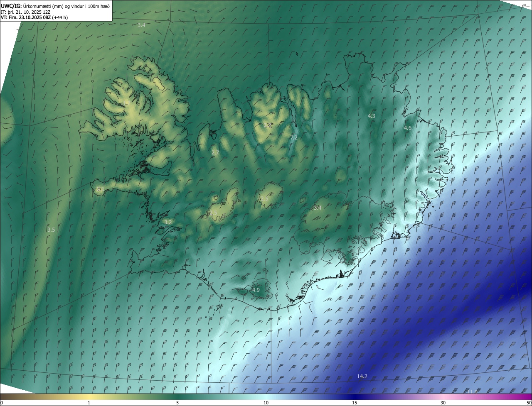
Task: Select the "IT: þri. 21. 10. 2025 12Z" line
Action: [26, 12]
